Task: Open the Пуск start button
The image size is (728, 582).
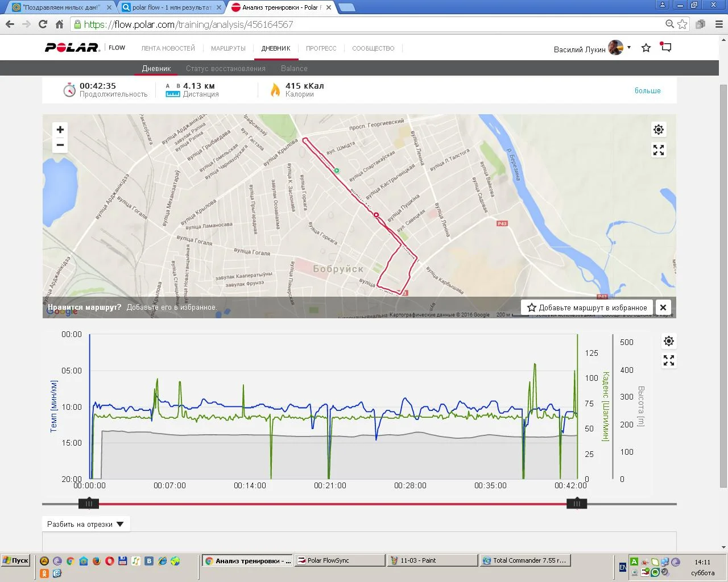Action: (15, 560)
